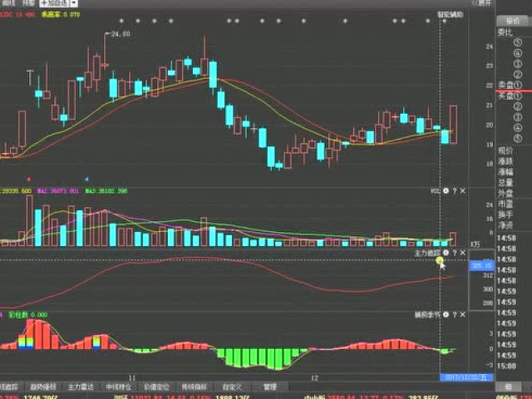
Task: Open help for bottom histogram indicator panel
Action: click(x=455, y=315)
